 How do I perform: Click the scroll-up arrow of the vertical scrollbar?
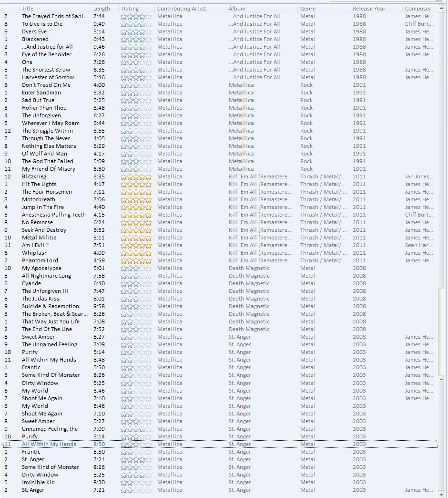coord(441,9)
